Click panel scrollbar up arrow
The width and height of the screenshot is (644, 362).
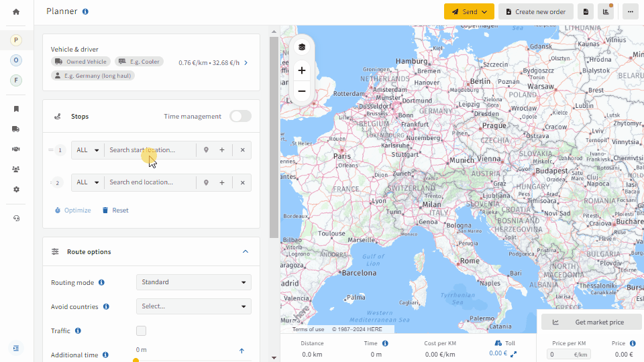(274, 32)
